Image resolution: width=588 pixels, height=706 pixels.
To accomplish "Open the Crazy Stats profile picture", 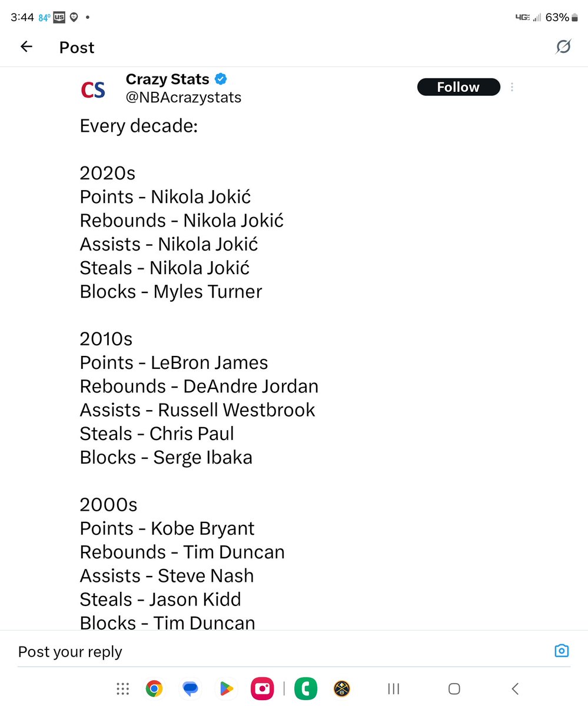I will point(93,89).
